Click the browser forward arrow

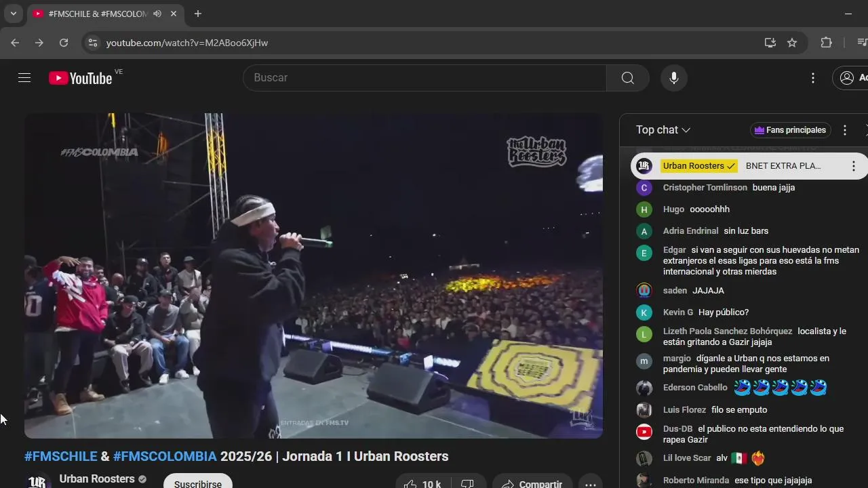(x=39, y=43)
